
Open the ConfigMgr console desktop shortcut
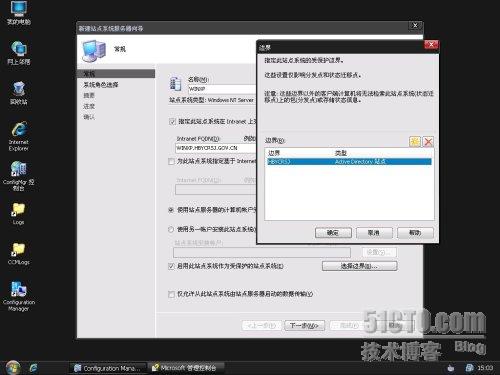point(19,175)
